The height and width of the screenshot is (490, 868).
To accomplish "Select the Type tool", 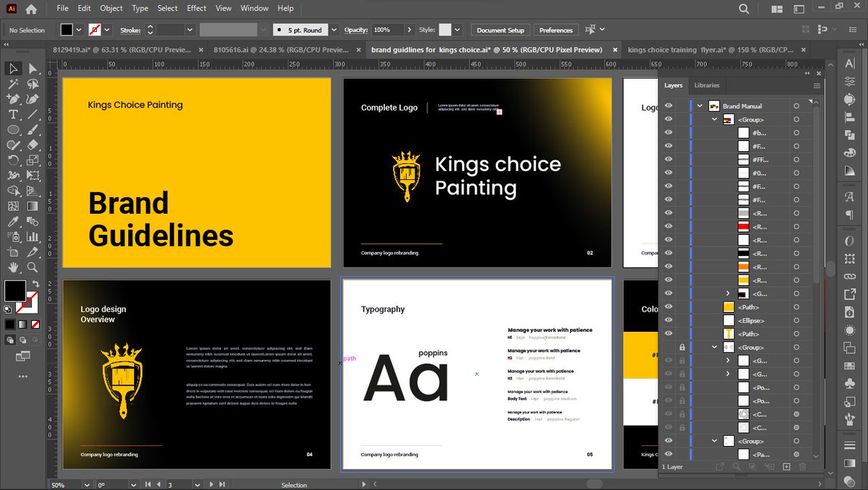I will (x=13, y=115).
